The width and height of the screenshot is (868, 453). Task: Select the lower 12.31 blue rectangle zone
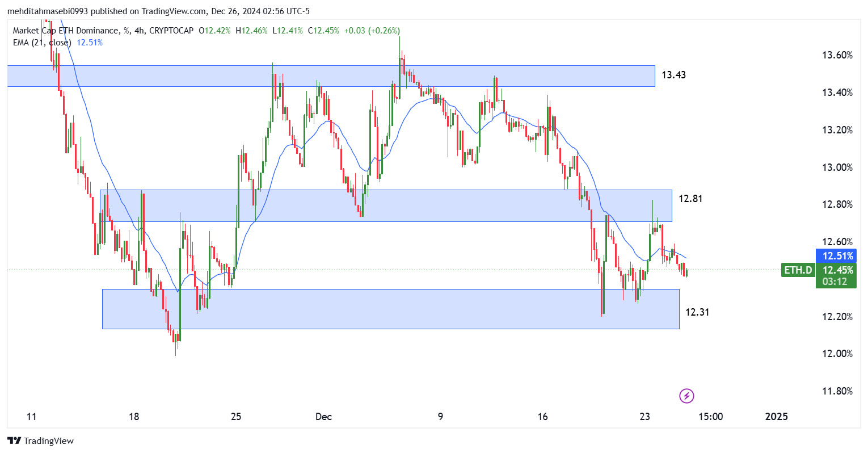tap(390, 309)
